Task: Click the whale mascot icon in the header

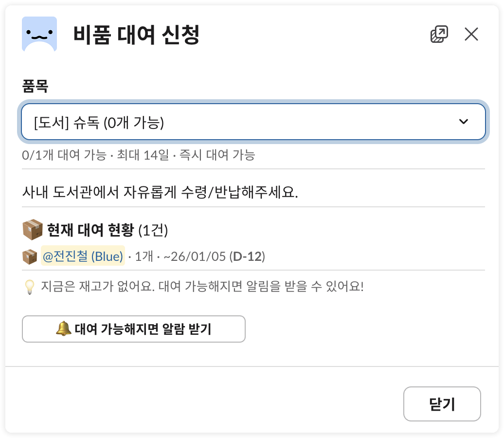Action: [39, 34]
